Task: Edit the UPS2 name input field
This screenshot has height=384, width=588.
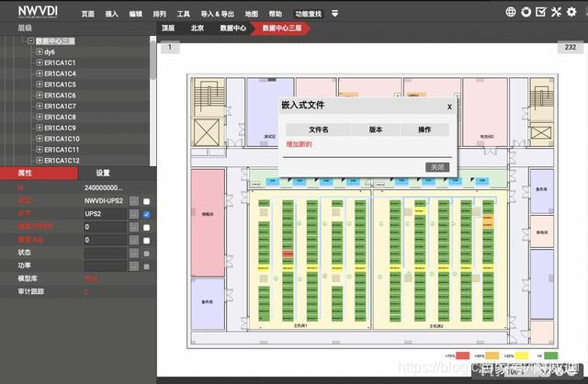Action: (x=105, y=214)
